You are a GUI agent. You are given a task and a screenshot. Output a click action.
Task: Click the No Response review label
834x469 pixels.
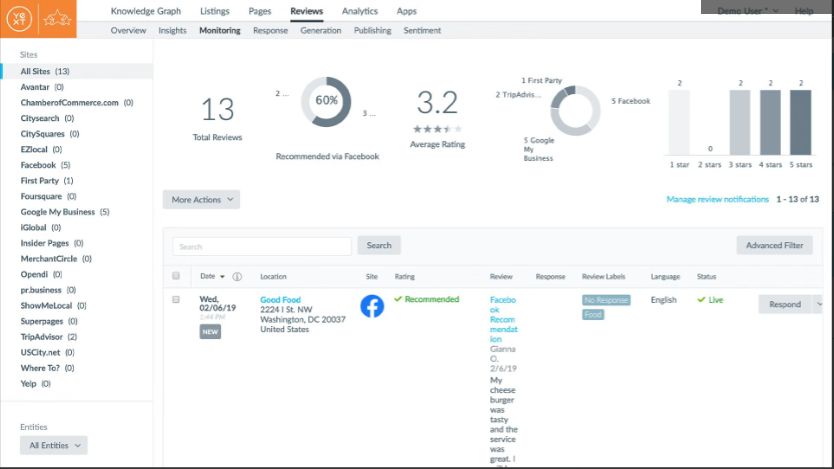[x=606, y=300]
